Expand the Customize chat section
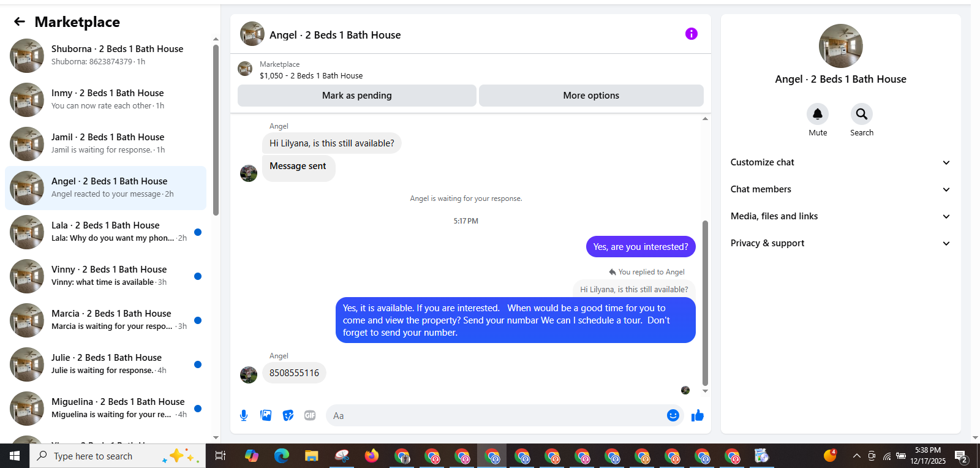Viewport: 980px width, 468px height. point(840,162)
